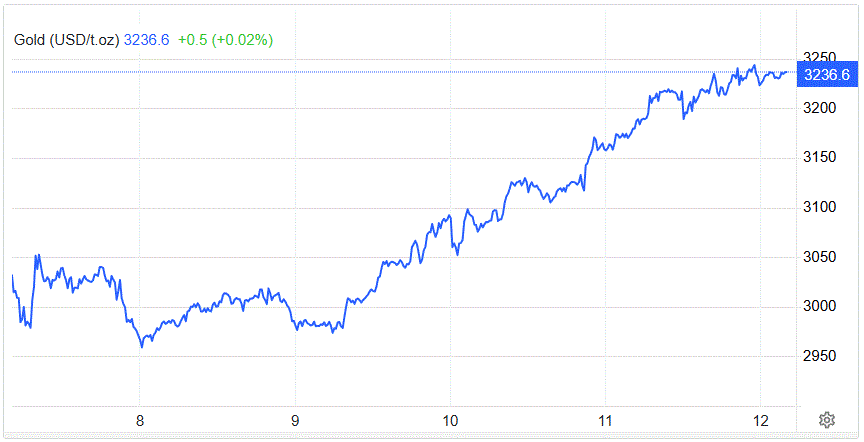This screenshot has width=864, height=442.
Task: Select the 12 date label on x-axis
Action: click(761, 421)
